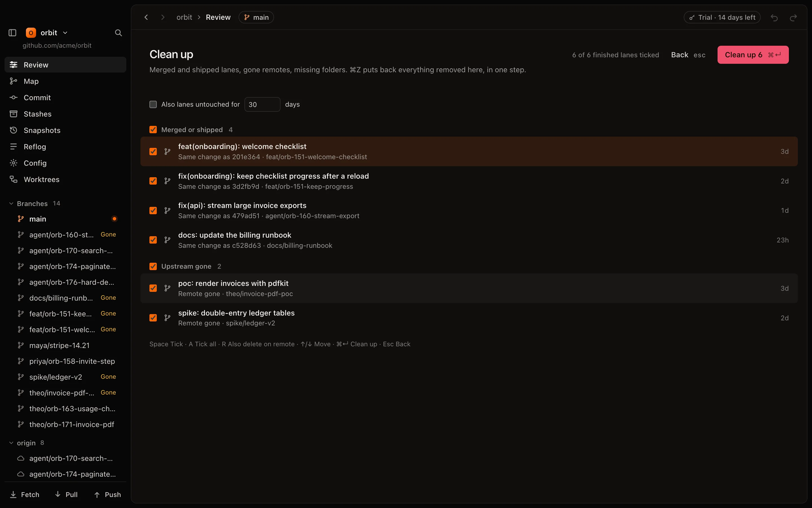Click the orange orbit repo logo
This screenshot has height=508, width=812.
[31, 32]
